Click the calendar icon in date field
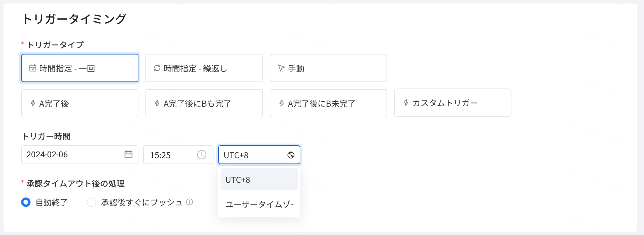This screenshot has height=235, width=644. coord(128,154)
